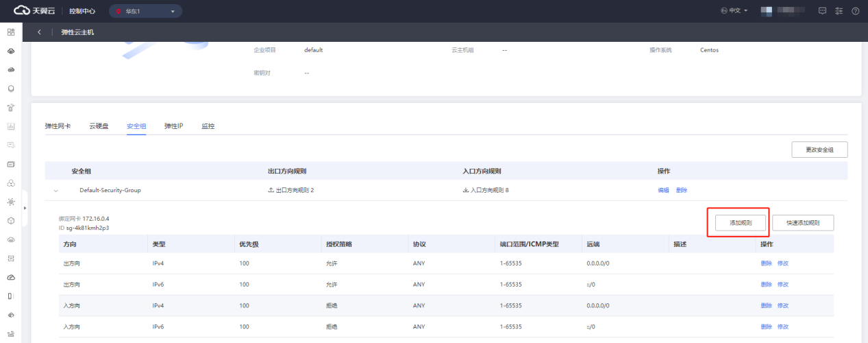The height and width of the screenshot is (343, 868).
Task: Open the settings sliders icon in header
Action: click(x=839, y=11)
